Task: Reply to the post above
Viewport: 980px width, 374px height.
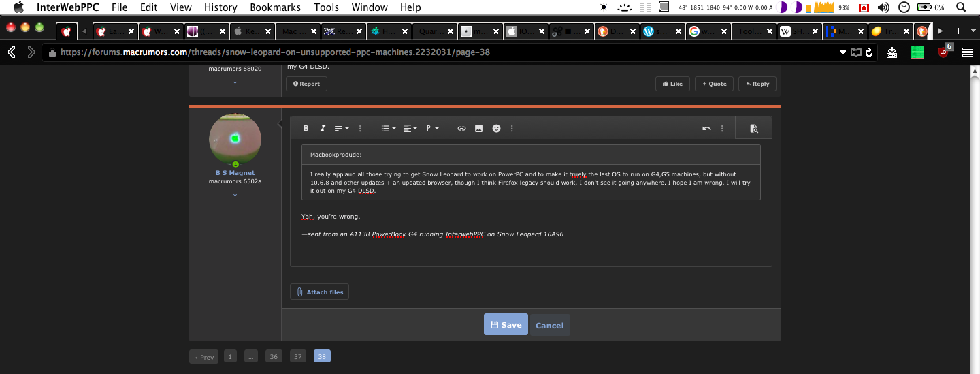Action: (757, 84)
